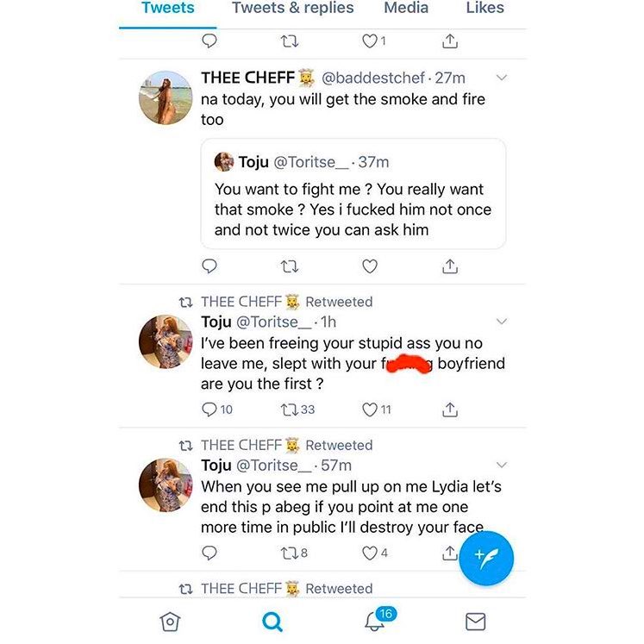Open dropdown arrow on Toju's 57m tweet

(x=503, y=466)
